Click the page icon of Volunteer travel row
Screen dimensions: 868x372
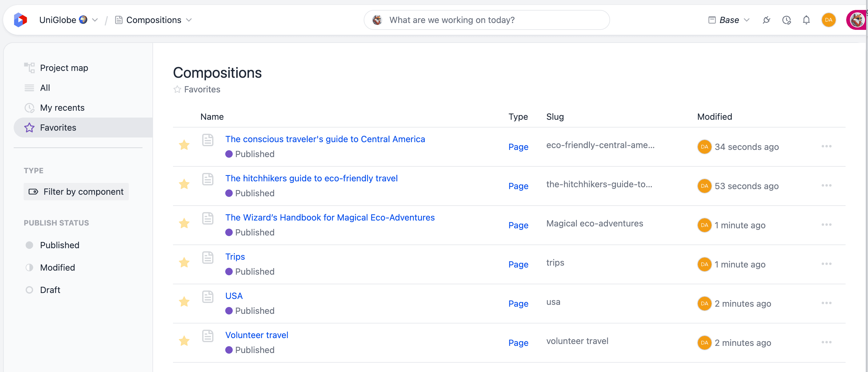click(x=208, y=336)
